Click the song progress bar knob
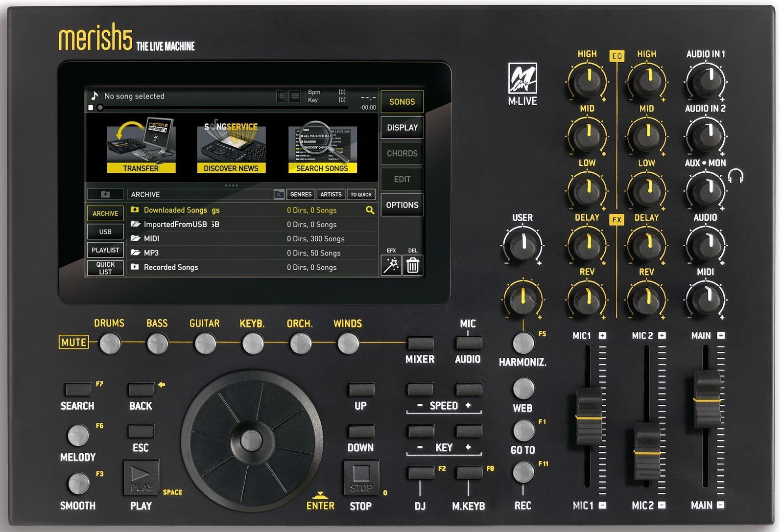 coord(100,107)
